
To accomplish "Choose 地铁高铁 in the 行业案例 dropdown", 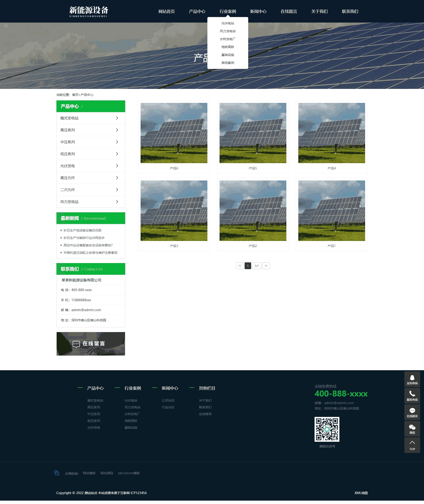I will [227, 47].
